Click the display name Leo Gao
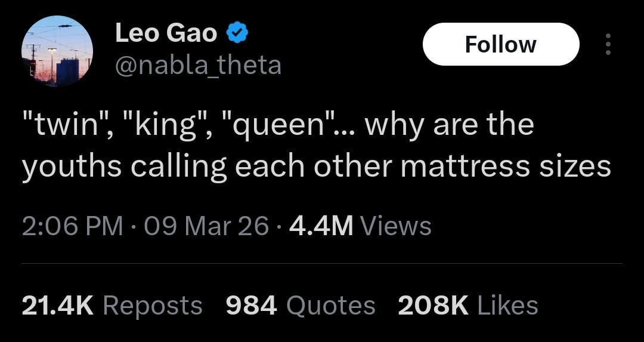The image size is (644, 342). [166, 33]
